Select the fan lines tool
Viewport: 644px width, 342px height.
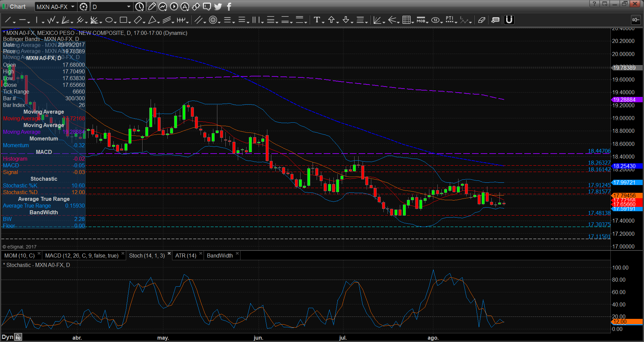coord(65,20)
